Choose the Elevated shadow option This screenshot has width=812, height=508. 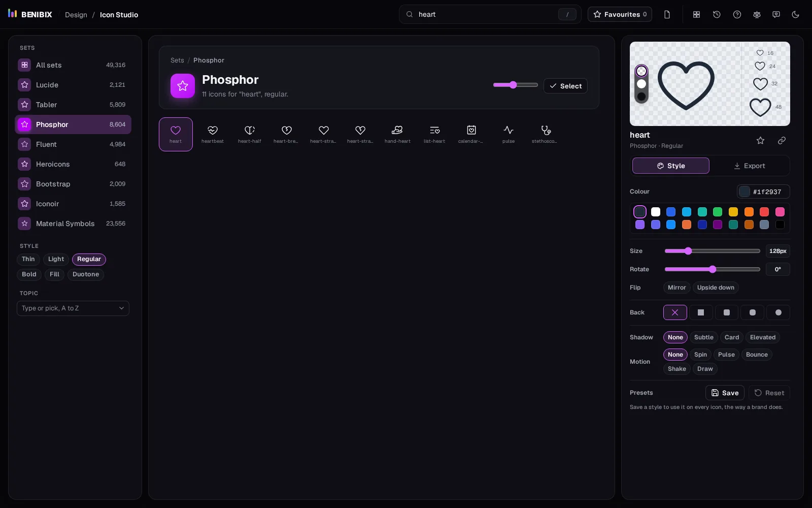(x=762, y=337)
